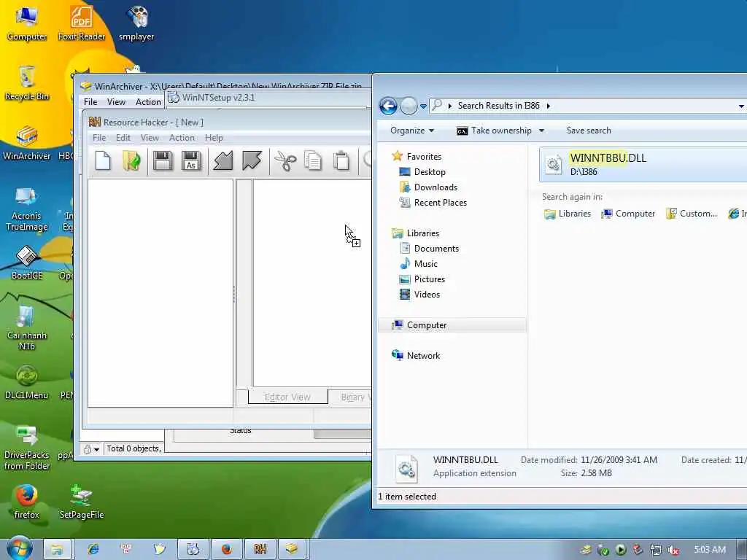Launch BootICE from the desktop
747x560 pixels.
coord(27,262)
